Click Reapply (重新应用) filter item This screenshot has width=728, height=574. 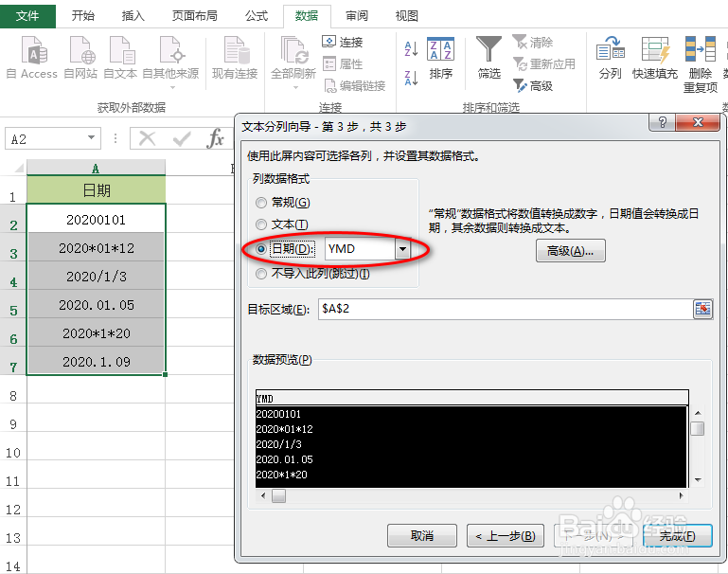click(x=544, y=64)
